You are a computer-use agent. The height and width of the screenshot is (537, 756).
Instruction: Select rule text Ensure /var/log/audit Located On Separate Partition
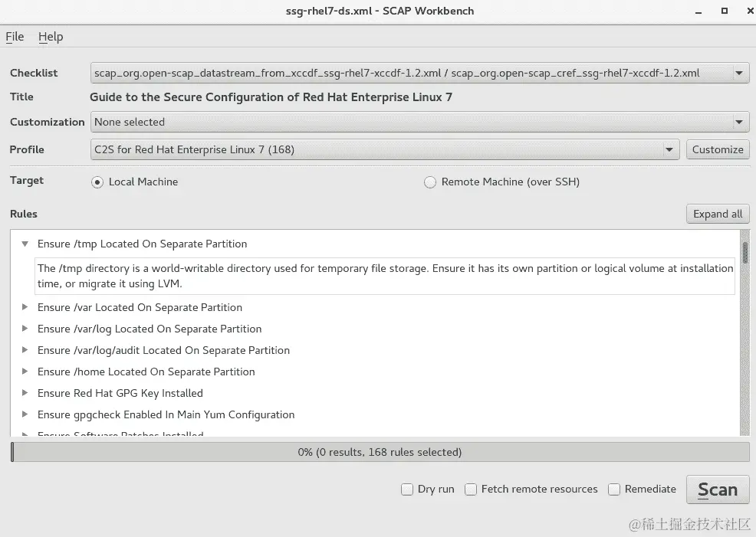coord(163,350)
